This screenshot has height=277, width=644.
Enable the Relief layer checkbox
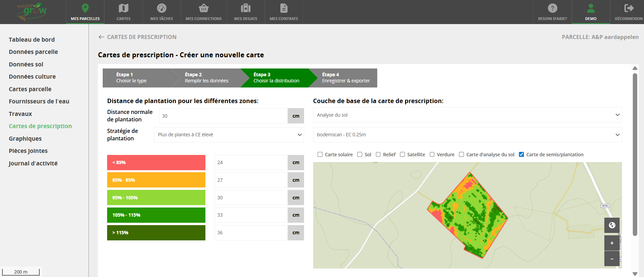click(x=378, y=155)
